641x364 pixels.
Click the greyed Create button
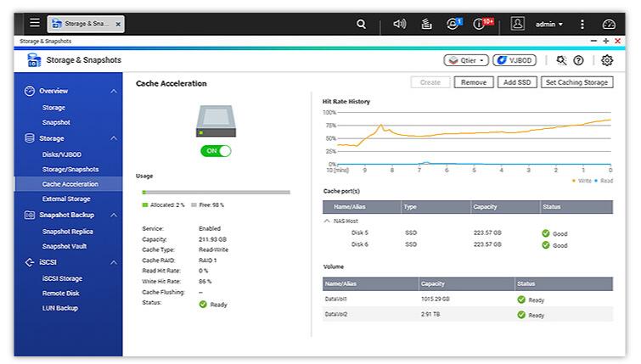(x=430, y=82)
